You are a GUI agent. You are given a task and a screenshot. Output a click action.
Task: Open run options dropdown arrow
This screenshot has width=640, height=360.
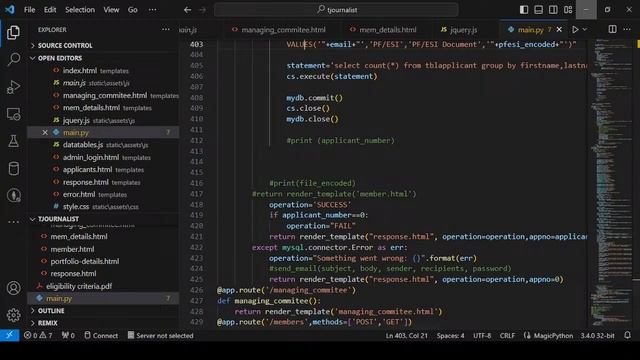coord(584,29)
